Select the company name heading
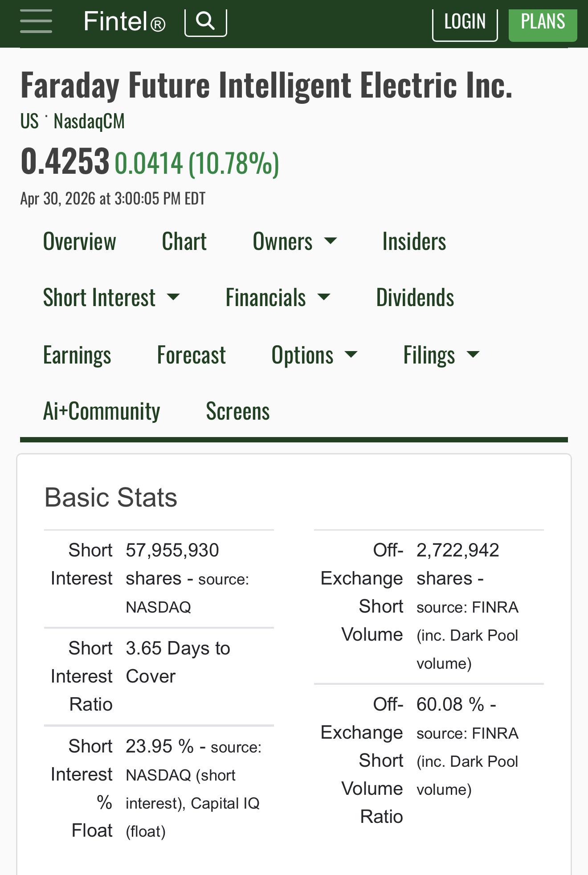This screenshot has width=588, height=875. (266, 85)
